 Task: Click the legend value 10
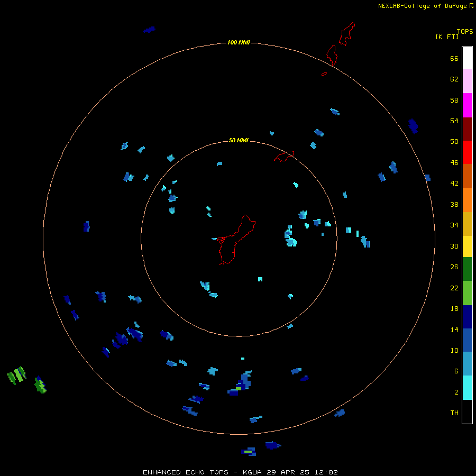point(454,350)
